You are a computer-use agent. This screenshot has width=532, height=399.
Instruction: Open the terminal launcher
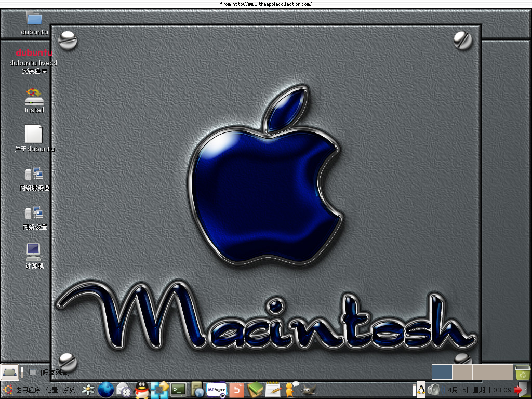click(x=179, y=390)
